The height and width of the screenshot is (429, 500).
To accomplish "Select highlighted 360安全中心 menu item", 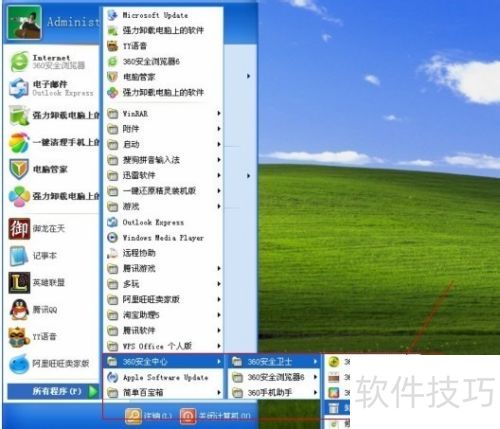I will 163,361.
